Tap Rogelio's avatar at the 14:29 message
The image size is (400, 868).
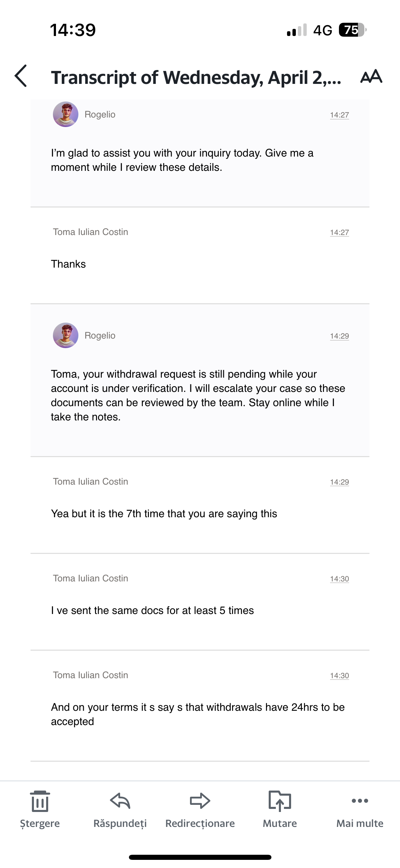(x=65, y=335)
